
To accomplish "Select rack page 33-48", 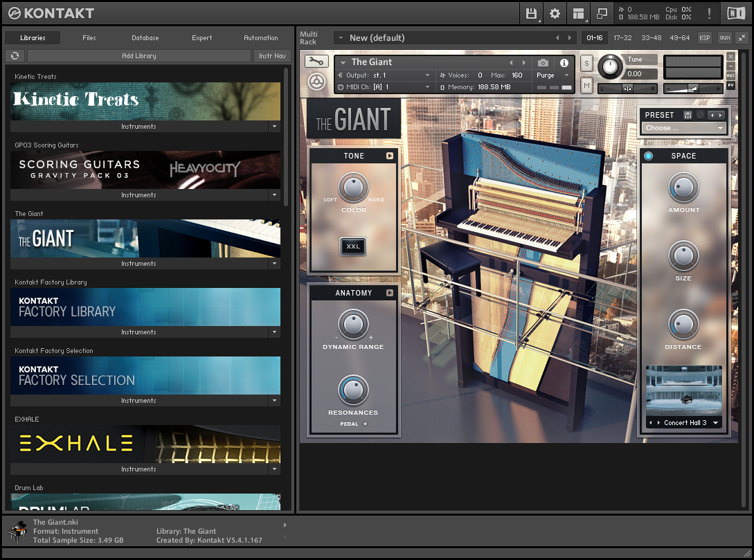I will [651, 37].
